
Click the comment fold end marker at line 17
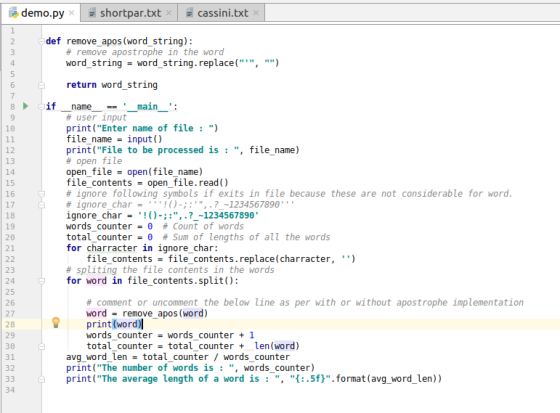click(x=41, y=205)
